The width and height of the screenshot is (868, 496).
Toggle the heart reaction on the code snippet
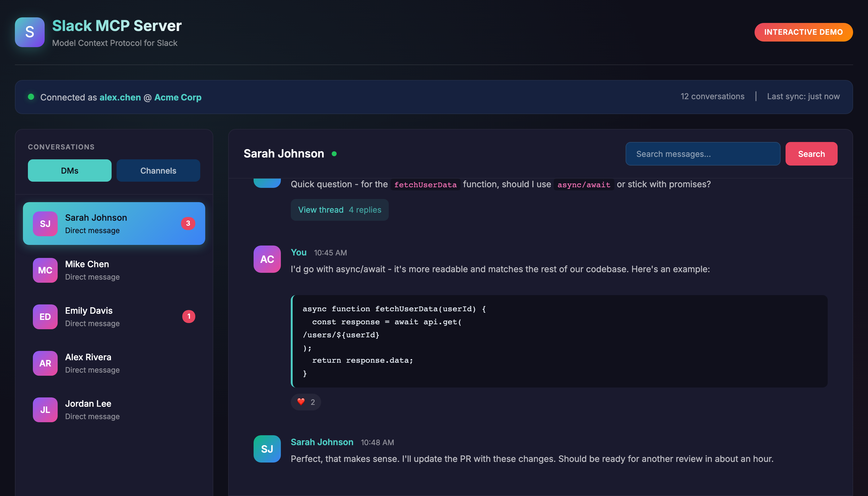click(x=306, y=402)
